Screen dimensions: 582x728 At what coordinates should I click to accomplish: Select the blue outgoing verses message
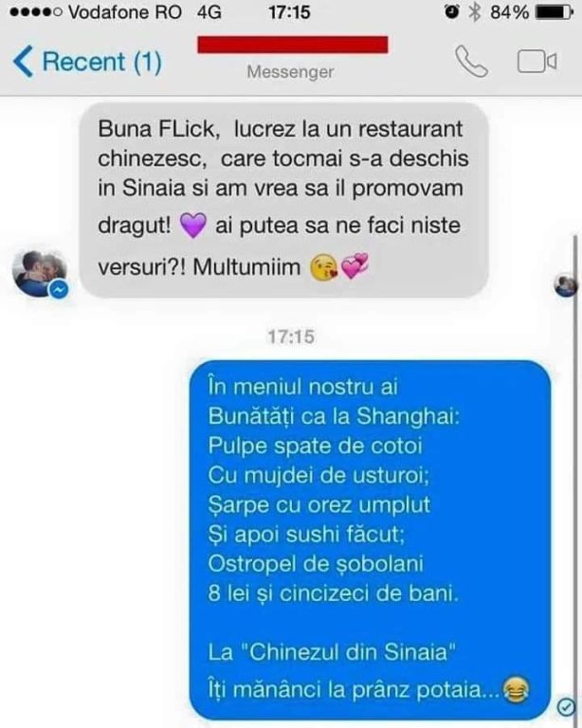pos(370,540)
